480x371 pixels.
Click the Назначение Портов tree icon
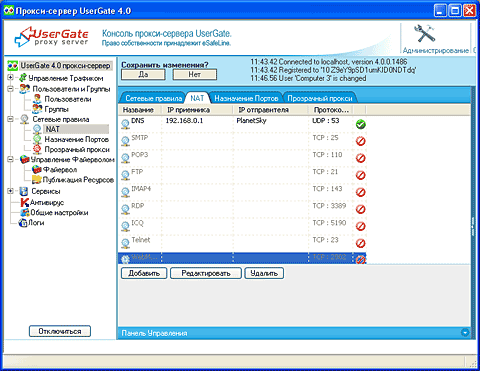(x=37, y=139)
